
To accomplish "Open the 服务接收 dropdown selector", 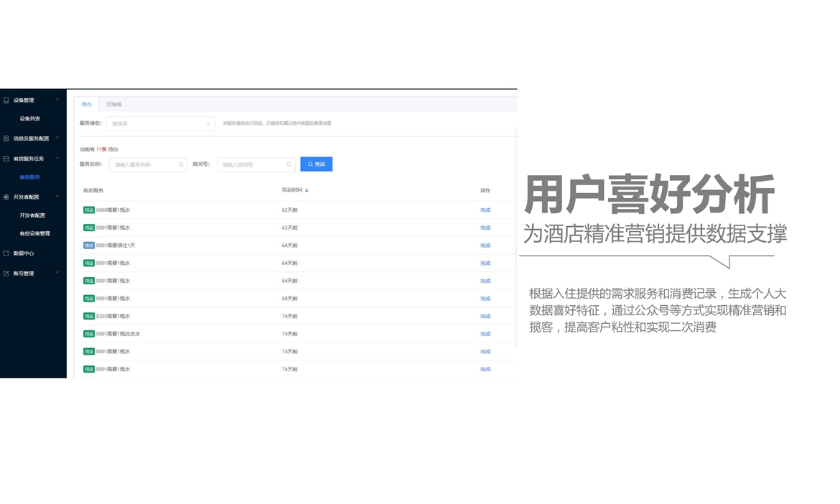I will pos(160,123).
